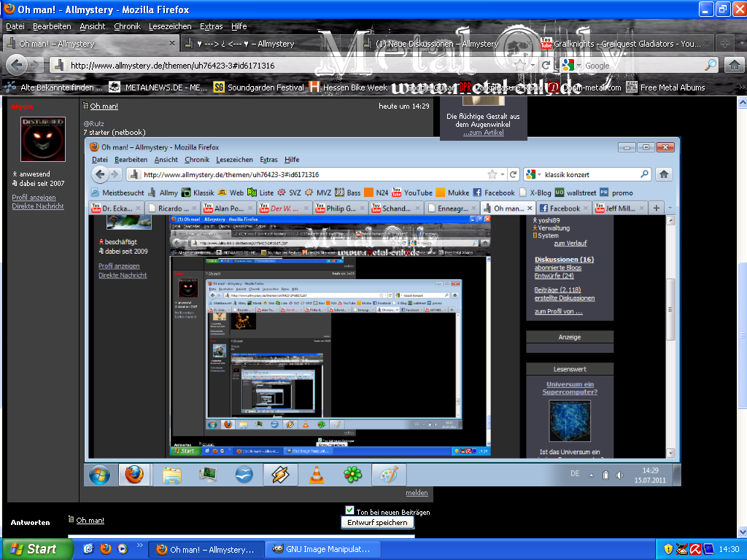Open the METALNEWS.DE bookmark
747x560 pixels.
[158, 87]
